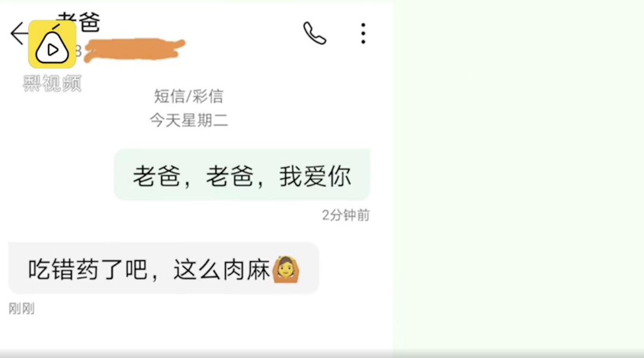Call 老爸 with the phone icon
644x358 pixels.
coord(315,33)
